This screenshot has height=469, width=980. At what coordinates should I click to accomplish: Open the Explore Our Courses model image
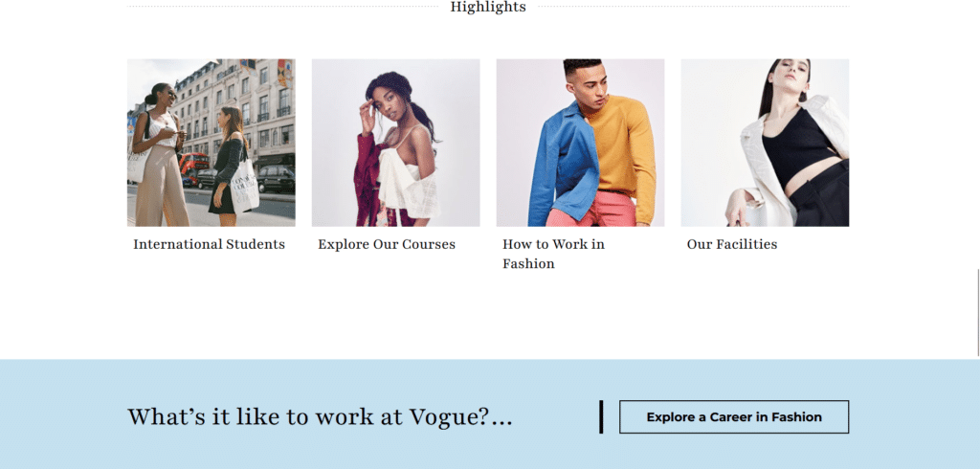point(395,143)
